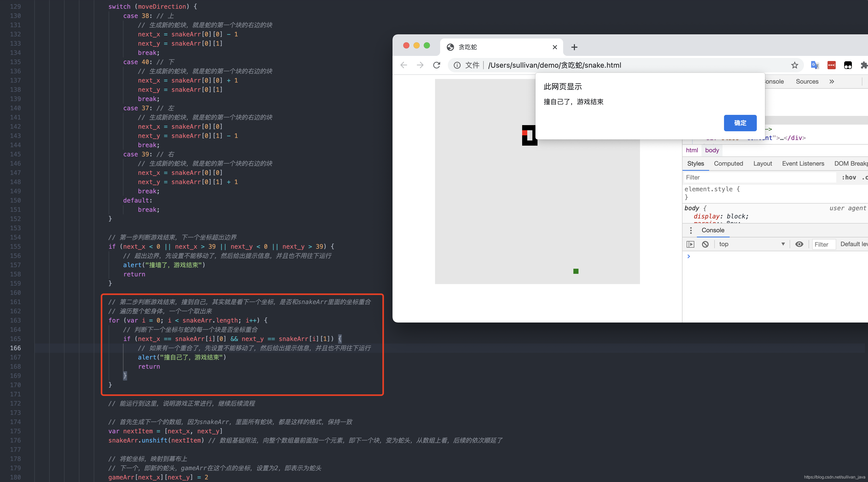
Task: Switch to the Computed tab
Action: (x=728, y=164)
